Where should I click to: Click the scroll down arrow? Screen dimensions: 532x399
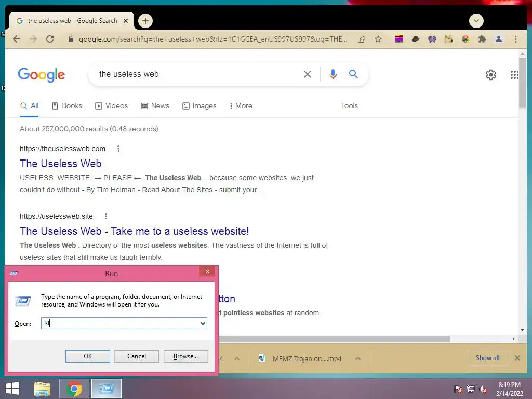(x=522, y=330)
